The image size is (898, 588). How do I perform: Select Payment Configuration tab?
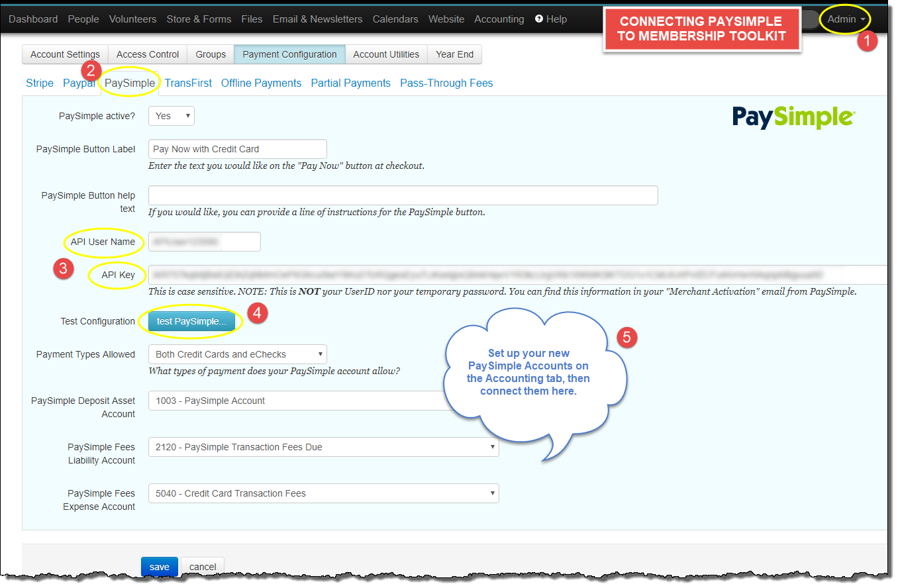click(x=289, y=54)
